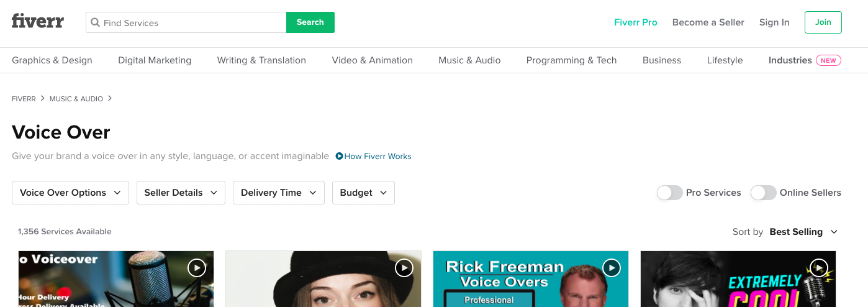Click the Fiverr logo
The height and width of the screenshot is (307, 868).
click(x=37, y=22)
